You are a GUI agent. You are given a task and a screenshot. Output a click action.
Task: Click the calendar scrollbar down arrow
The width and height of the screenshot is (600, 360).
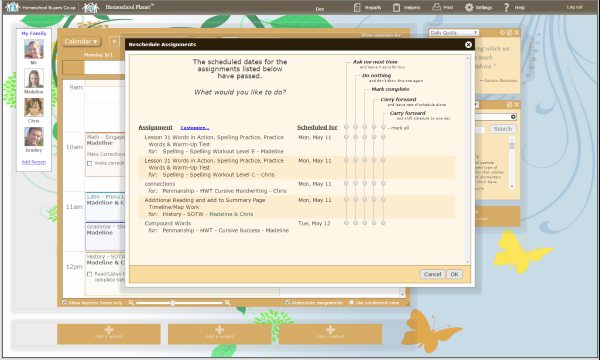coord(402,295)
